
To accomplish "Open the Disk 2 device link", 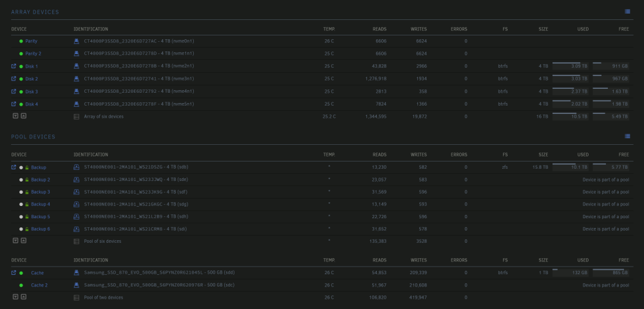I will 32,79.
